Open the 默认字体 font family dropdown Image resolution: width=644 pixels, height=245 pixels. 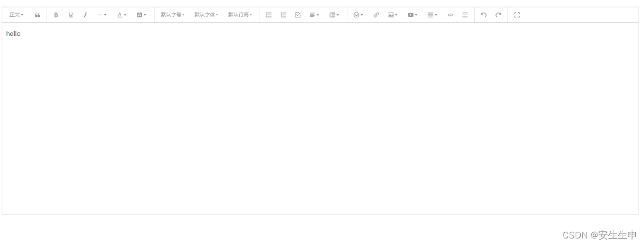pyautogui.click(x=206, y=15)
